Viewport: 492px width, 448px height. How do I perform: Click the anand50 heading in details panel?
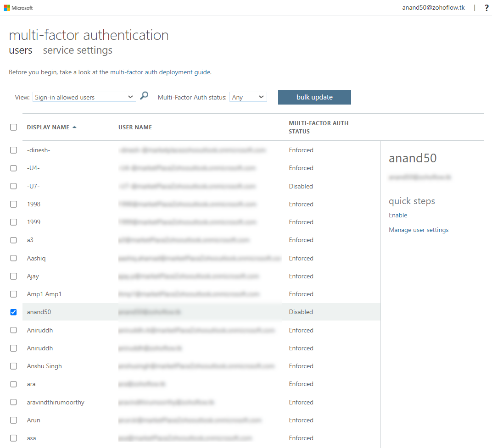click(x=413, y=158)
